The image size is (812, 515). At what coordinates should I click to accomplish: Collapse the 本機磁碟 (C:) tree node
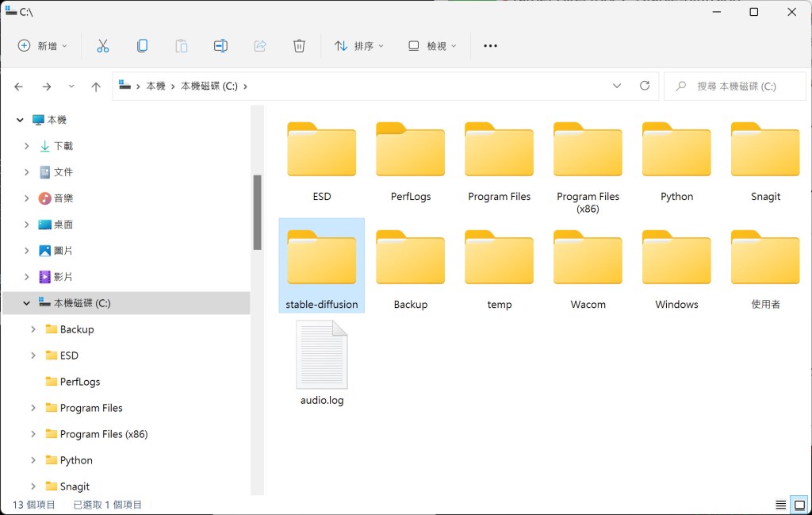click(26, 303)
